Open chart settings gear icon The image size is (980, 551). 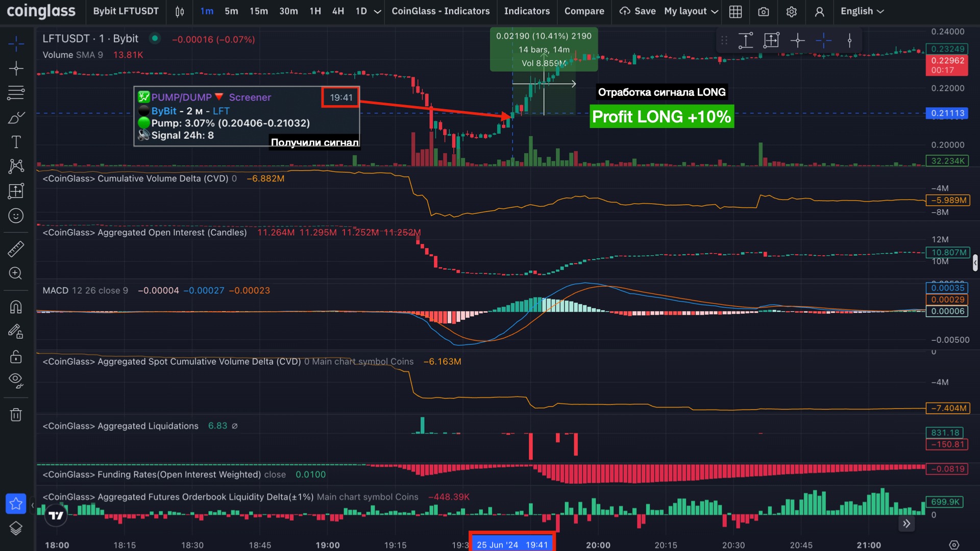click(791, 11)
